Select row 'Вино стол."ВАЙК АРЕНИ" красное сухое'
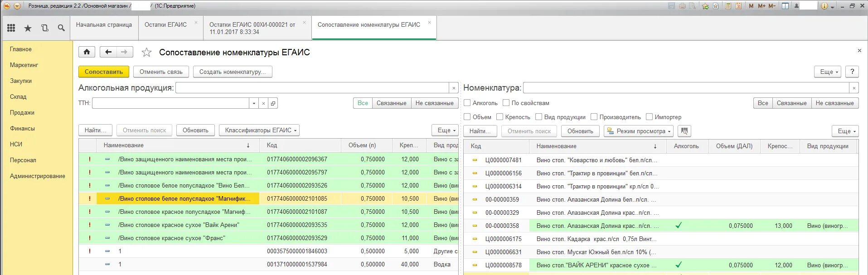Image resolution: width=868 pixels, height=275 pixels. [661, 265]
